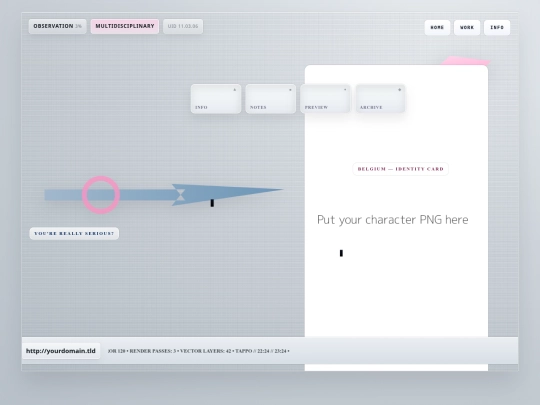Click the BELGIUM — IDENTITY CARD badge

tap(401, 169)
